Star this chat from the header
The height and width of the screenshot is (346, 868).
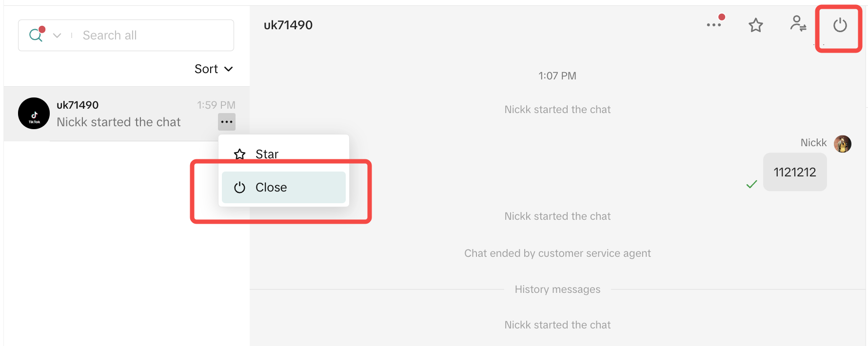756,25
